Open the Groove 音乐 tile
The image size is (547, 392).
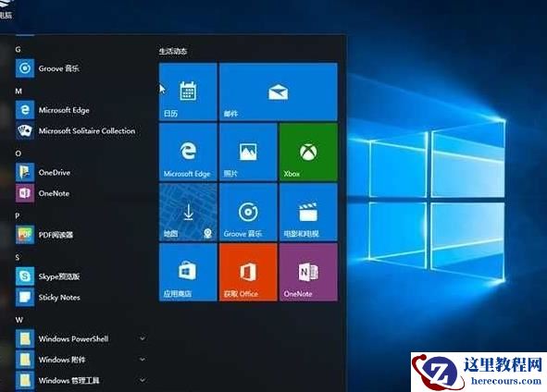tap(248, 213)
